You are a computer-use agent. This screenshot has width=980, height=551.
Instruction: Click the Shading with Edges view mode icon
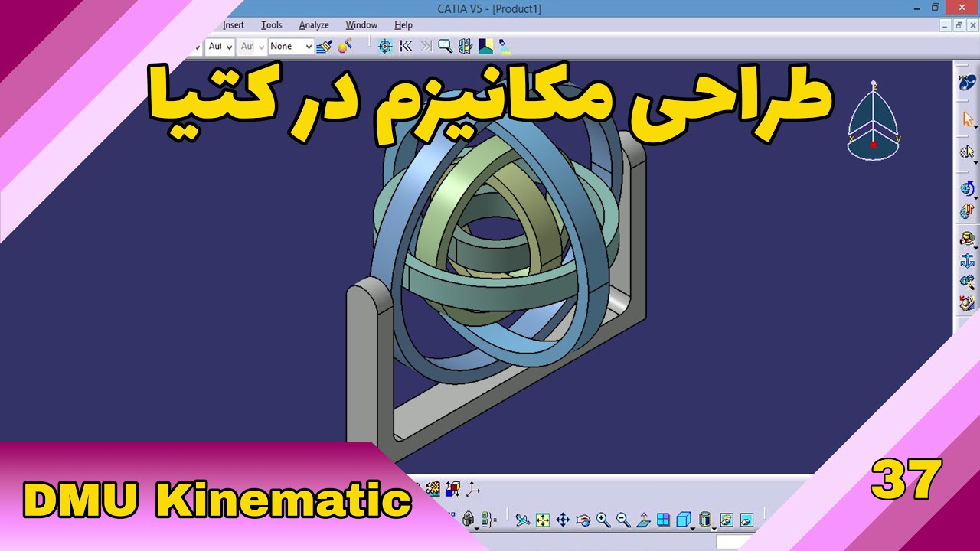tap(705, 520)
